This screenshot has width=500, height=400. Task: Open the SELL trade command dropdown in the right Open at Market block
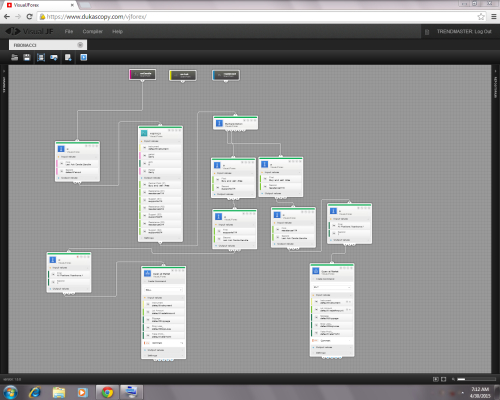(x=332, y=287)
